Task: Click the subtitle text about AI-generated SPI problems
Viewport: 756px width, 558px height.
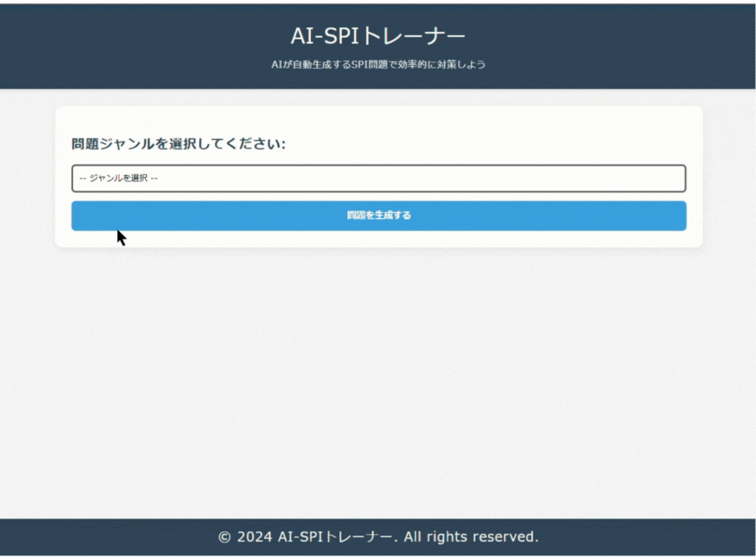Action: pos(378,64)
